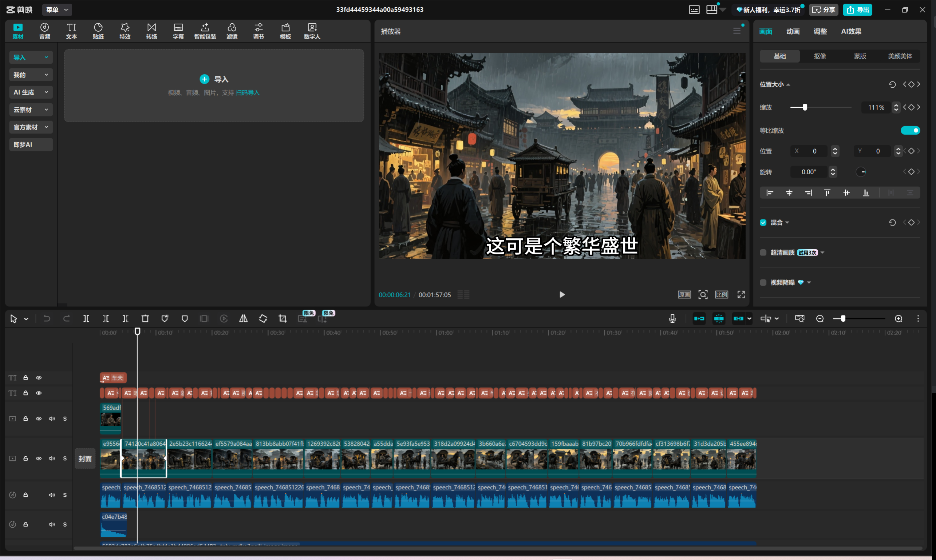This screenshot has height=560, width=936.
Task: Click the 导出 export button
Action: coord(857,9)
